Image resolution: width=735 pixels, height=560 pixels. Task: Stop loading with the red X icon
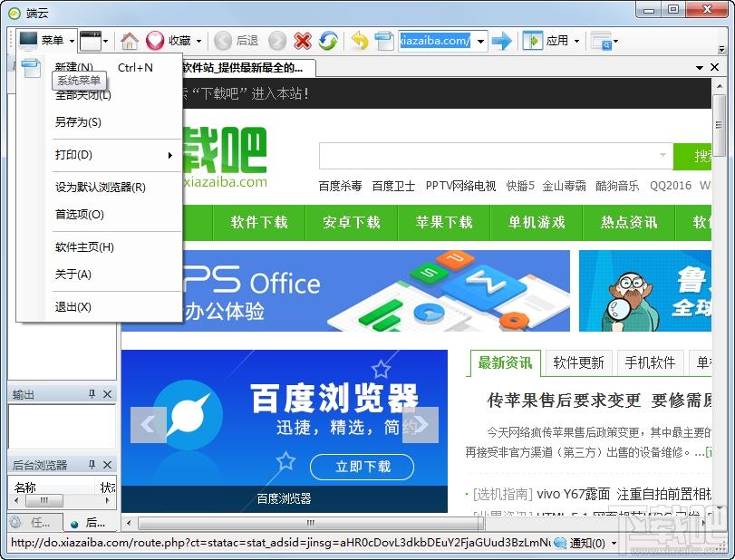(303, 41)
